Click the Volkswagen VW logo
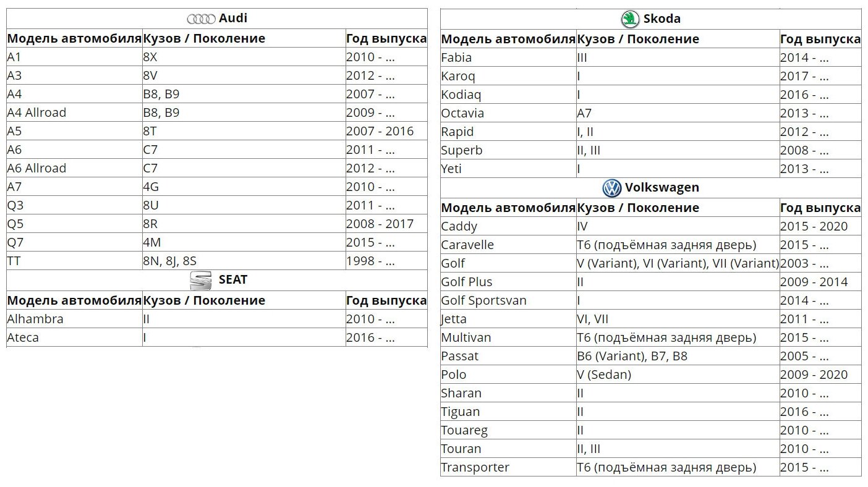This screenshot has height=487, width=868. click(611, 188)
